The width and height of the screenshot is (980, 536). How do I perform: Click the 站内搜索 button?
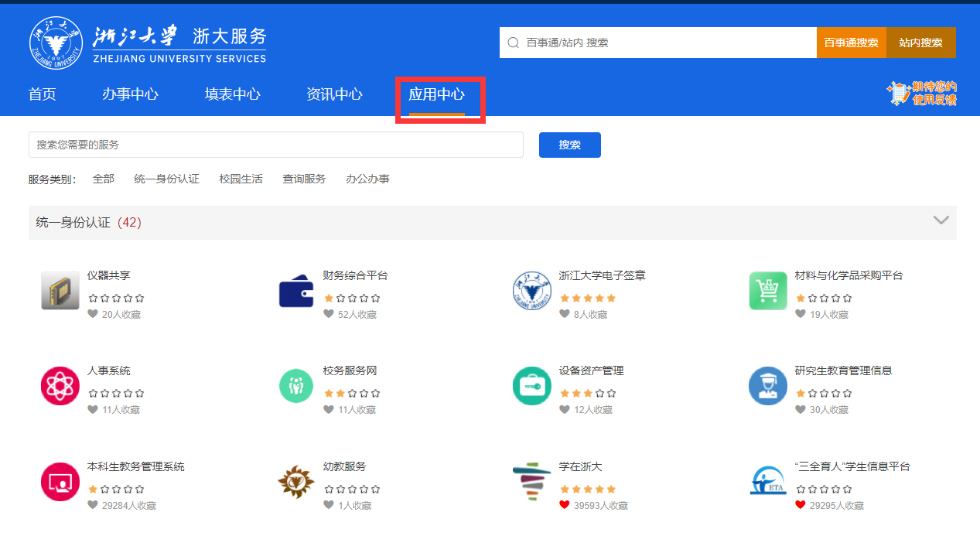921,43
